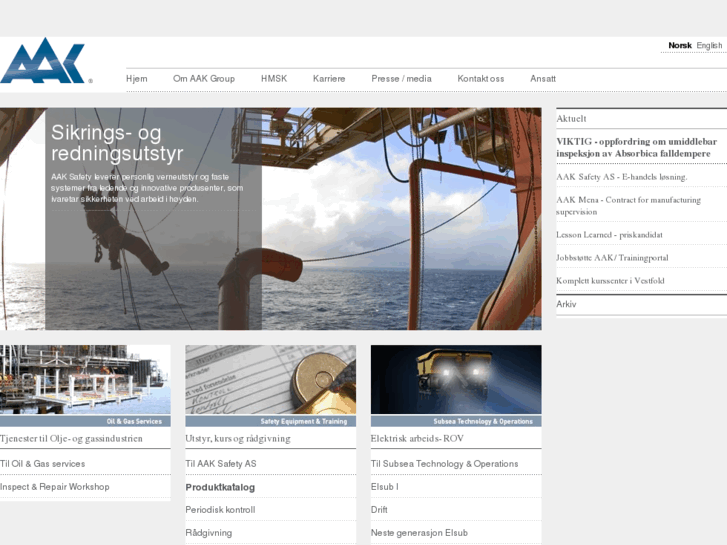Open the Arkiv news archive

coord(567,304)
